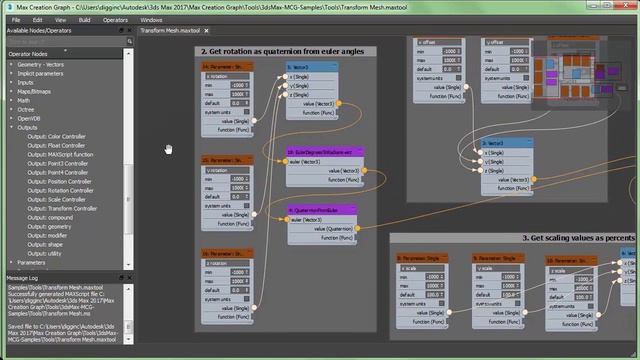This screenshot has height=360, width=640.
Task: Close the Message Log panel
Action: 129,278
